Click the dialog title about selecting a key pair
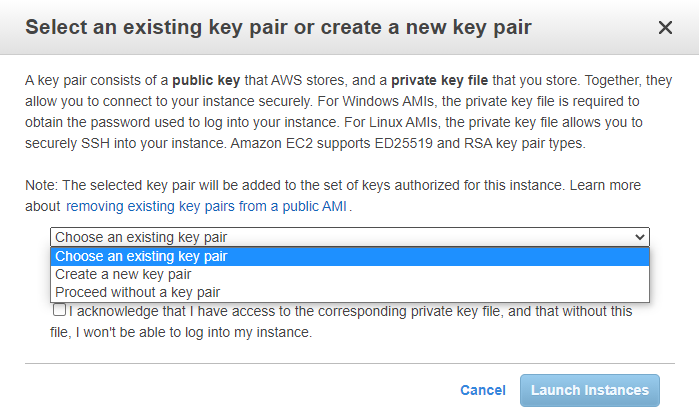The image size is (699, 413). pos(278,28)
